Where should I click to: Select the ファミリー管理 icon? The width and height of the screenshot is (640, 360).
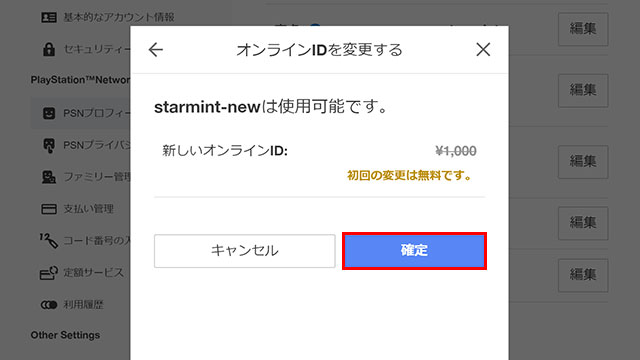coord(49,177)
